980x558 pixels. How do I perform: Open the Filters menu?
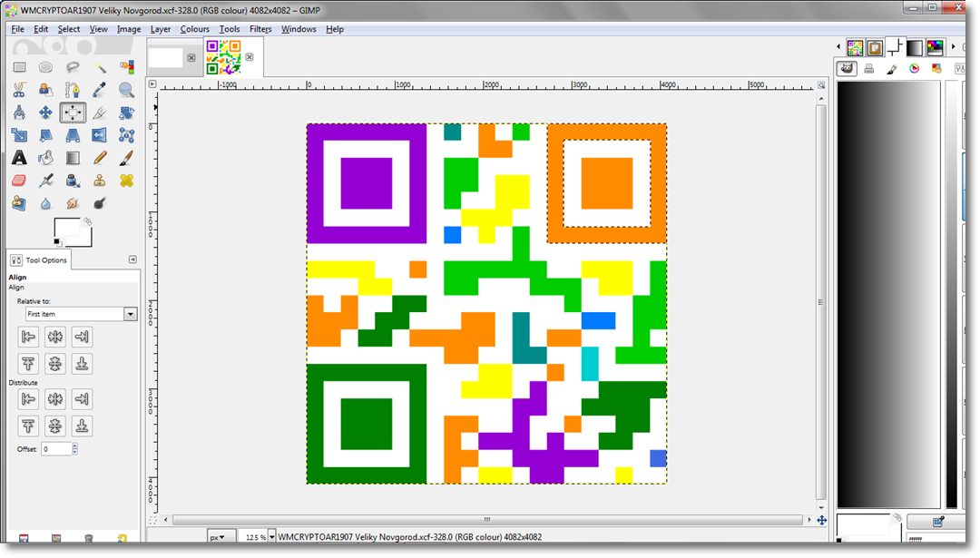pyautogui.click(x=260, y=29)
